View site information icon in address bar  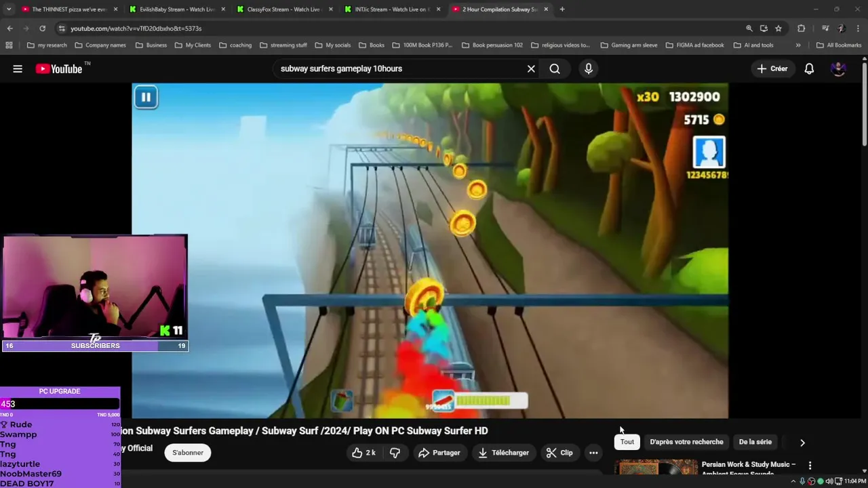[x=62, y=28]
